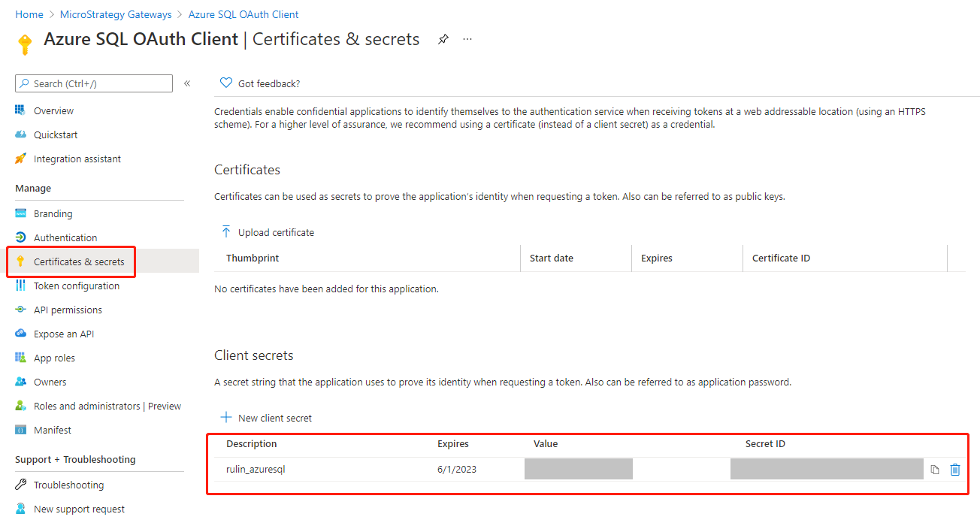Copy the rulin_azuresql Secret ID
This screenshot has height=529, width=980.
point(935,470)
